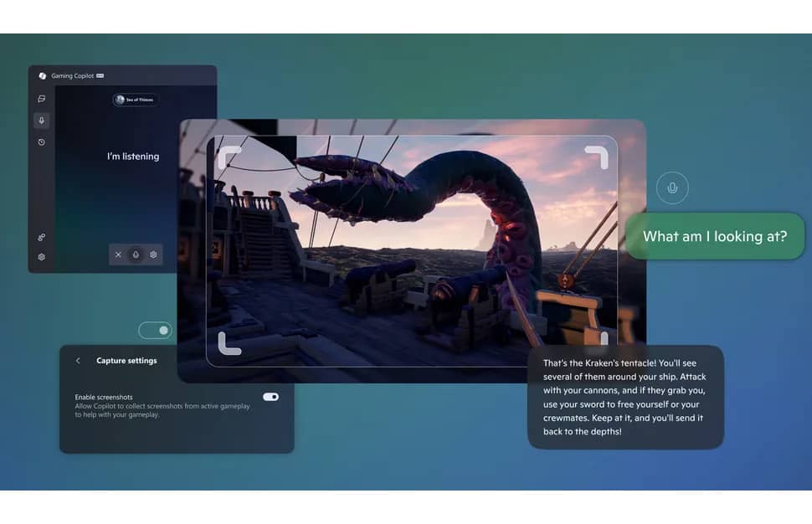Click the "What am I looking at?" bubble

(714, 236)
